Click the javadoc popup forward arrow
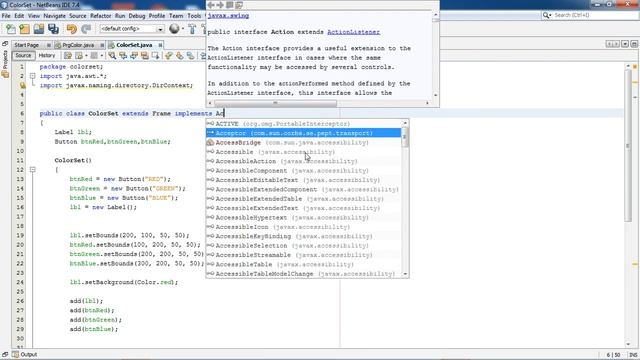This screenshot has width=640, height=360. (x=220, y=5)
